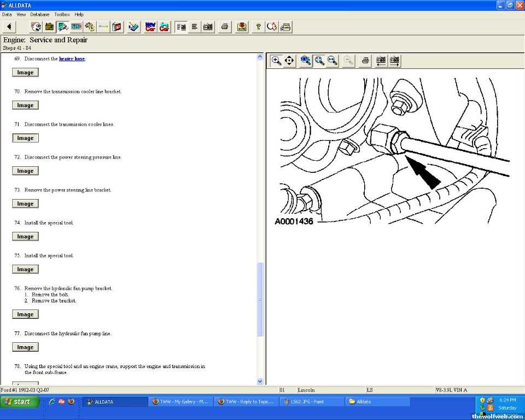The image size is (525, 420).
Task: Click the Windows start button
Action: [20, 401]
